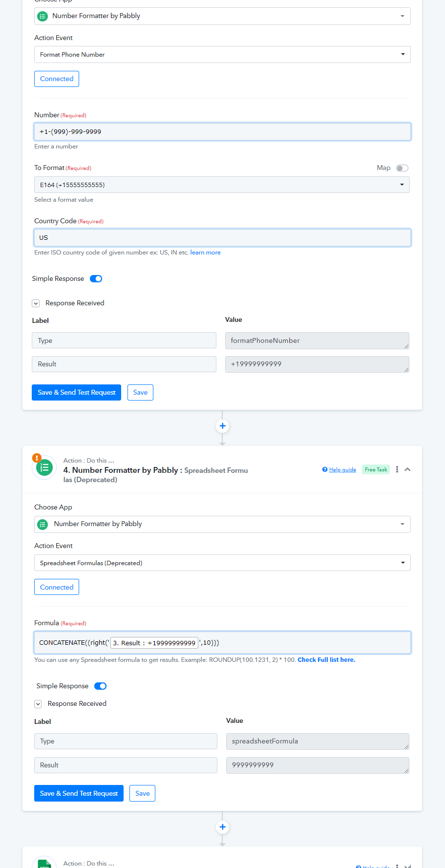Click the spreadsheetFormula value field
The width and height of the screenshot is (445, 868).
click(318, 741)
